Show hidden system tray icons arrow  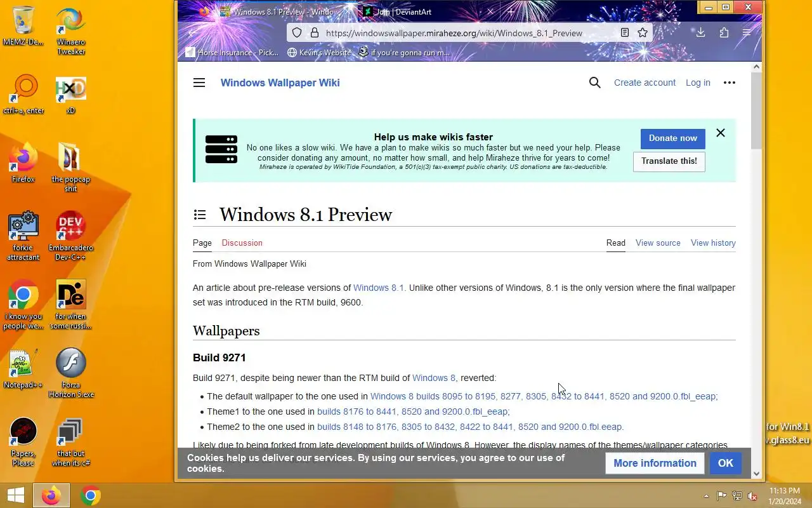click(x=706, y=495)
